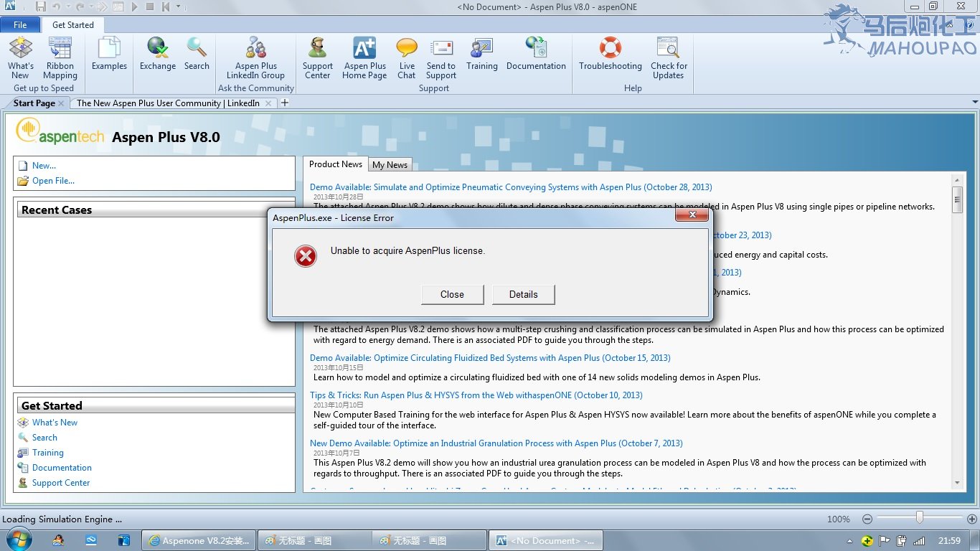Image resolution: width=980 pixels, height=551 pixels.
Task: Open the document tab list dropdown arrow
Action: tap(974, 103)
